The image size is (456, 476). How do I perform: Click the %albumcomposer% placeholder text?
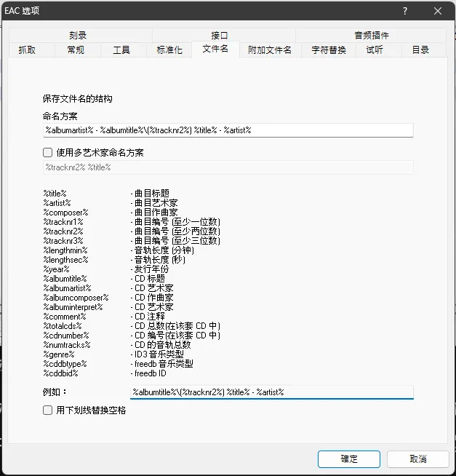76,298
